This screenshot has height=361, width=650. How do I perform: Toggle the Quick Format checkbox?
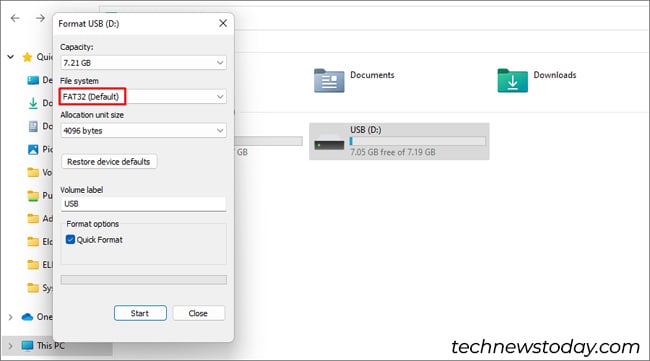pos(70,240)
